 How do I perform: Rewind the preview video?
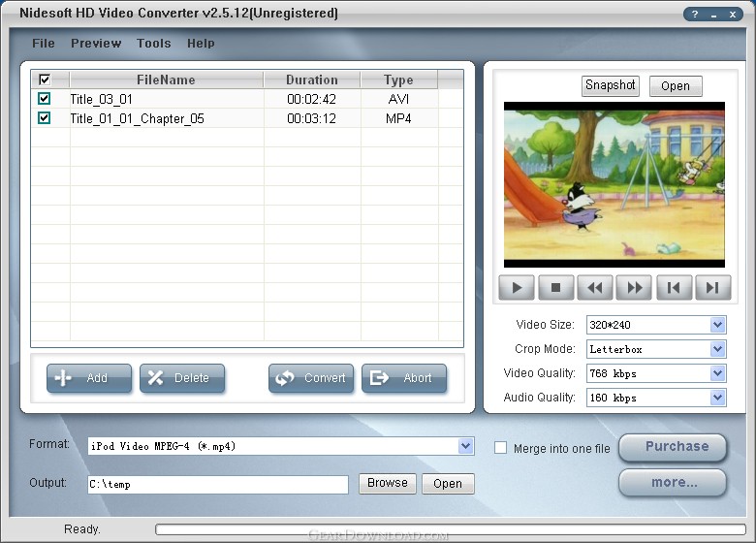pos(595,288)
